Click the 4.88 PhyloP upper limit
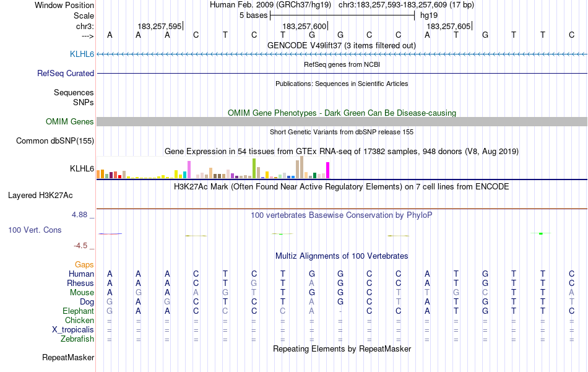The height and width of the screenshot is (372, 588). tap(79, 215)
